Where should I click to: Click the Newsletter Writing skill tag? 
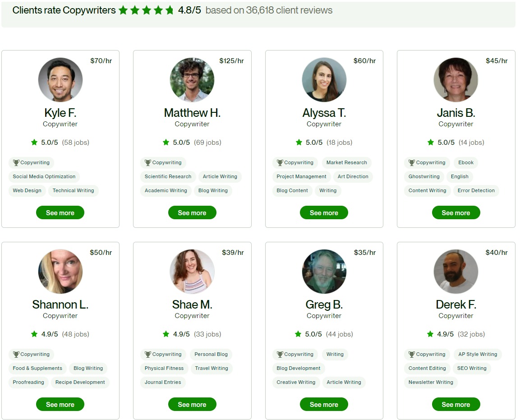(431, 382)
